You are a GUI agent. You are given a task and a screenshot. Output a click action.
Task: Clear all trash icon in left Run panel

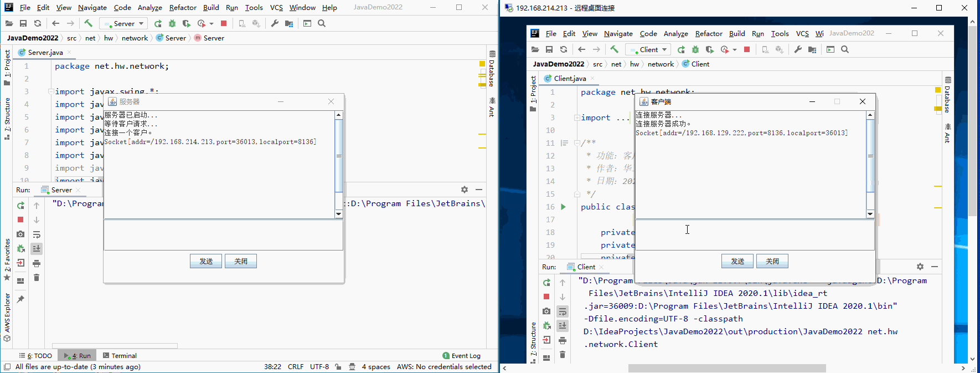37,278
